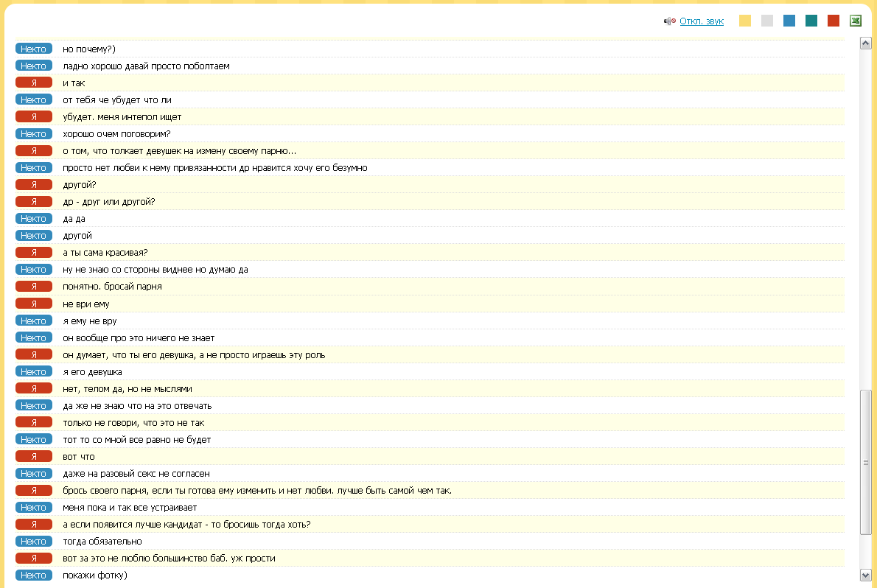
Task: Click the 'Некто' badge beside 'тогда обязательно'
Action: 34,541
